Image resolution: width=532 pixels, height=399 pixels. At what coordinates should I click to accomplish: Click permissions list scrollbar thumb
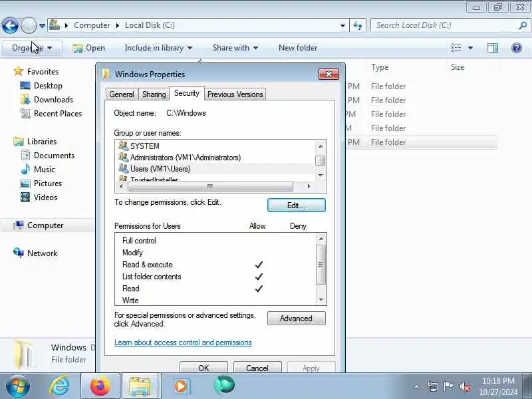click(321, 264)
